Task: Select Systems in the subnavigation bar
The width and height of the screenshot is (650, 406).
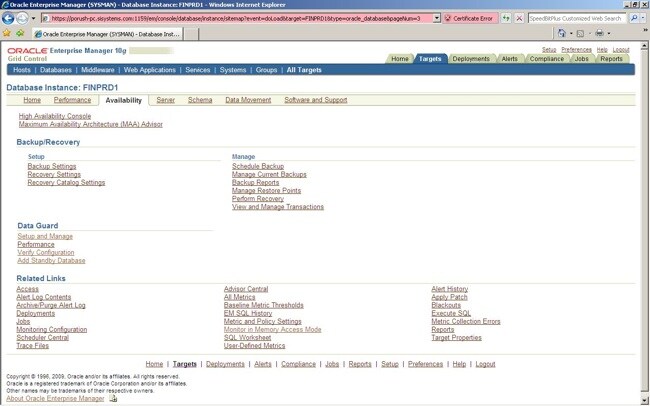Action: [233, 70]
